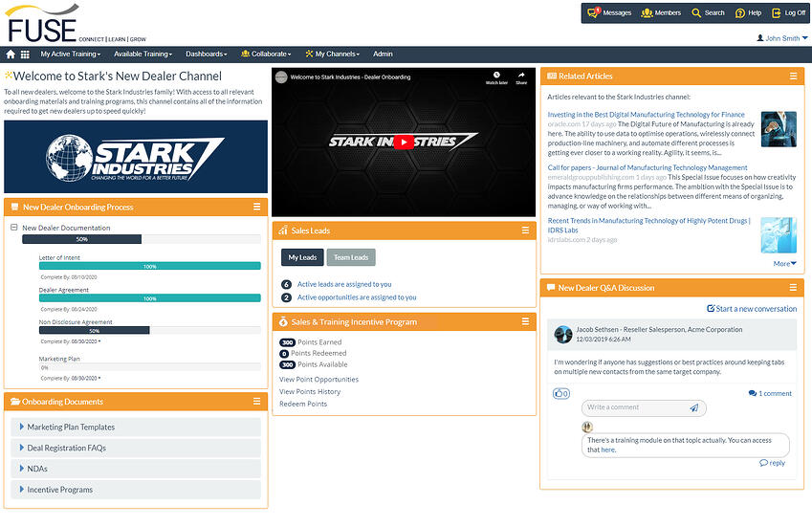Go to Admin section
The height and width of the screenshot is (526, 812).
click(x=383, y=54)
